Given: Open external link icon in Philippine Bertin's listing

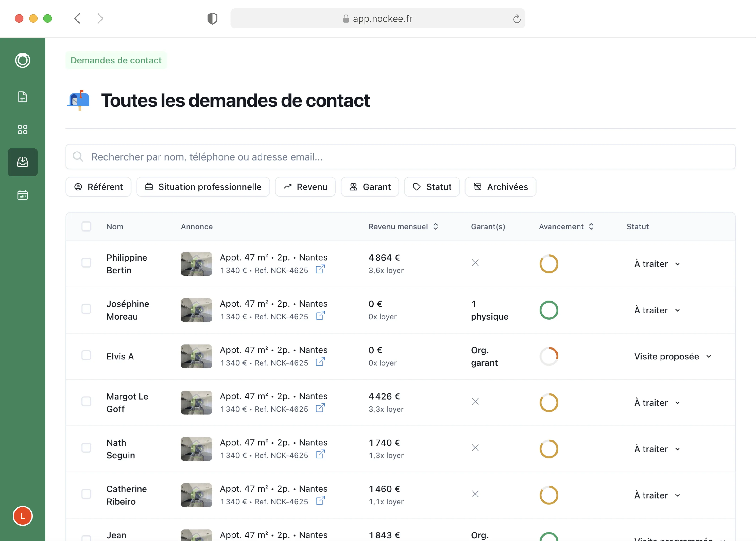Looking at the screenshot, I should [x=320, y=269].
